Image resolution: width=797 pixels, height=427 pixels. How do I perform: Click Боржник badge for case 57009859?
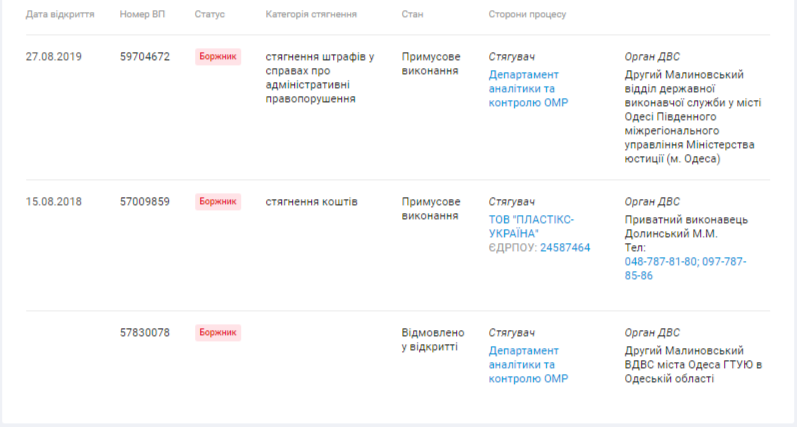[218, 201]
